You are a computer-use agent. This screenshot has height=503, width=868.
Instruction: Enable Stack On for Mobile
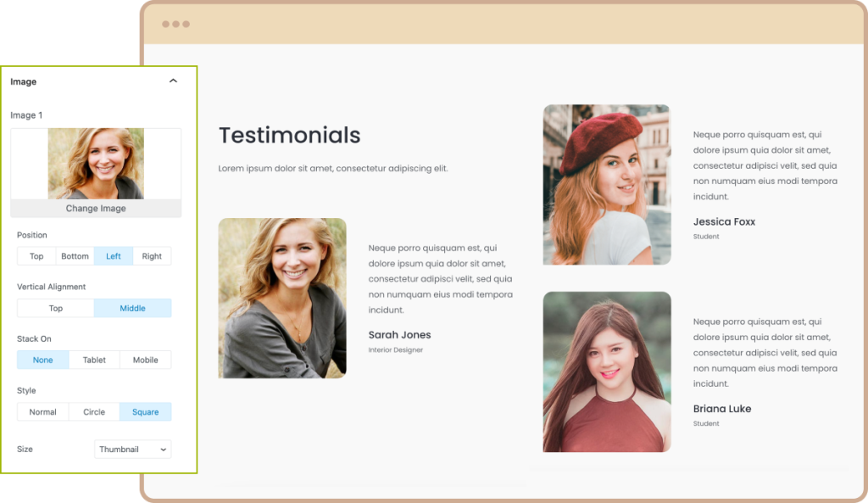(145, 359)
